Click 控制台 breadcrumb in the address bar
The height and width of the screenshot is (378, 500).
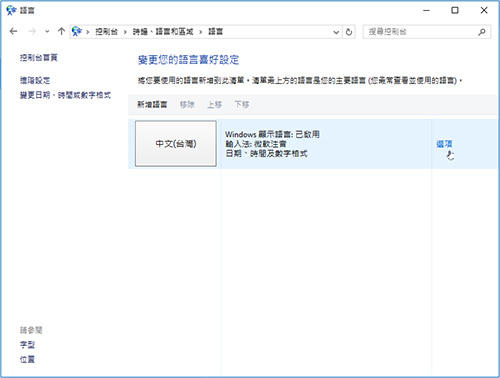click(x=107, y=32)
